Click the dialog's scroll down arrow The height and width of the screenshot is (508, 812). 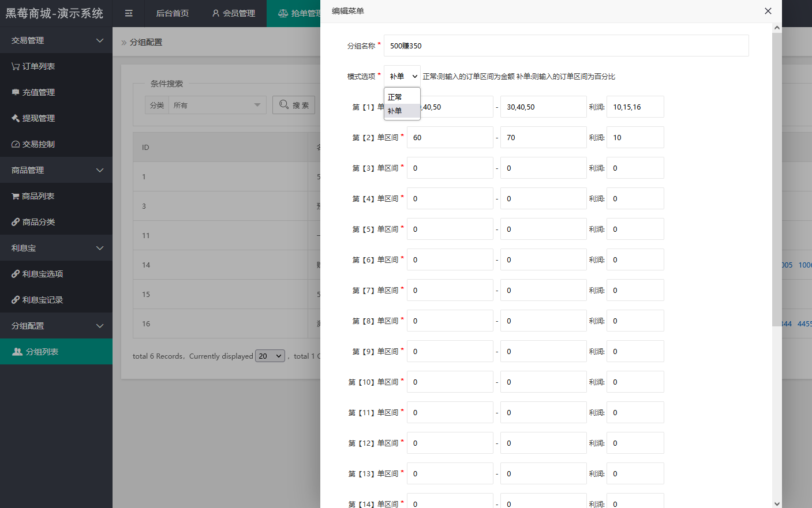[x=777, y=503]
